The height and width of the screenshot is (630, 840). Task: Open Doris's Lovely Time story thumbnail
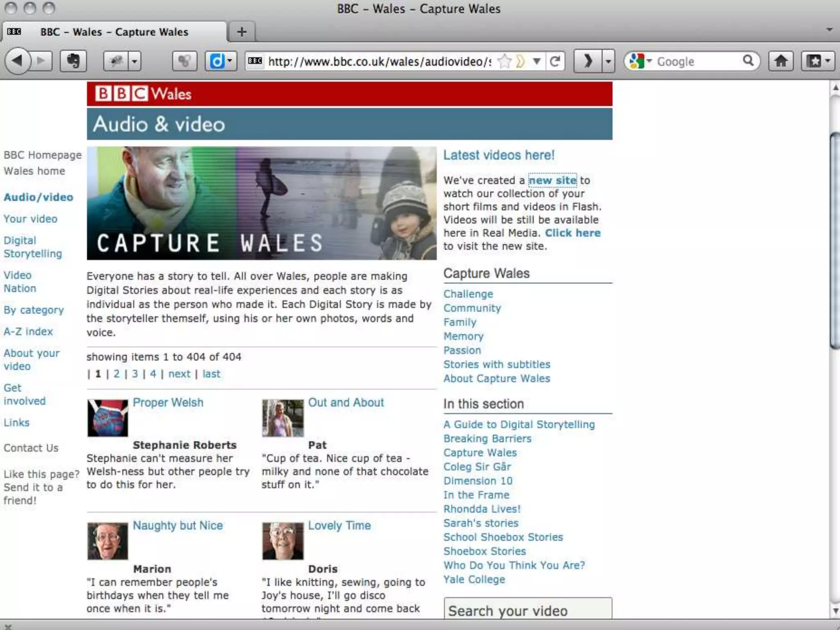[x=283, y=541]
